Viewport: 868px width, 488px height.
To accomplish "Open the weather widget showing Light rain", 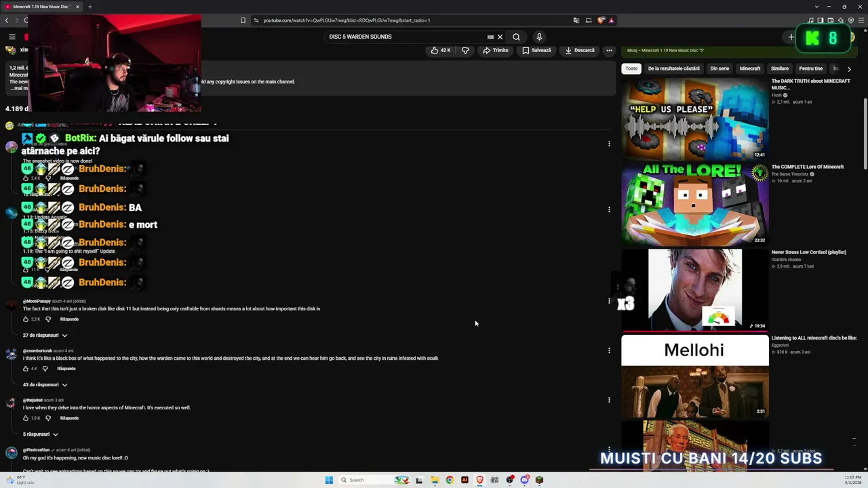I will (x=20, y=480).
